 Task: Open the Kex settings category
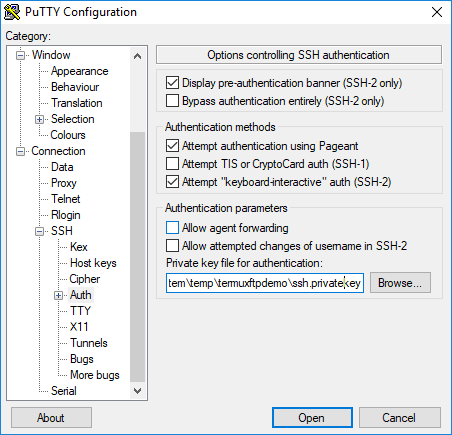click(x=79, y=247)
